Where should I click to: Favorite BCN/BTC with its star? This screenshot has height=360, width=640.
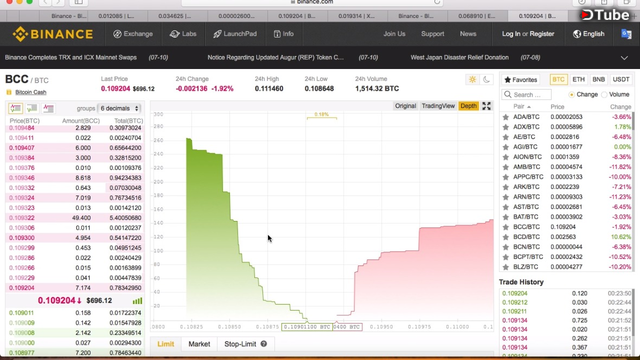(x=506, y=247)
